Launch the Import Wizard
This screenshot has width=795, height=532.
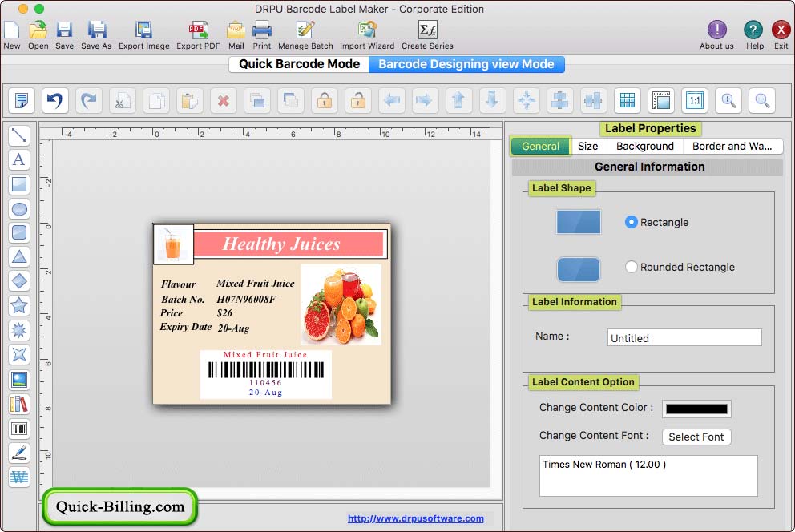[x=367, y=35]
